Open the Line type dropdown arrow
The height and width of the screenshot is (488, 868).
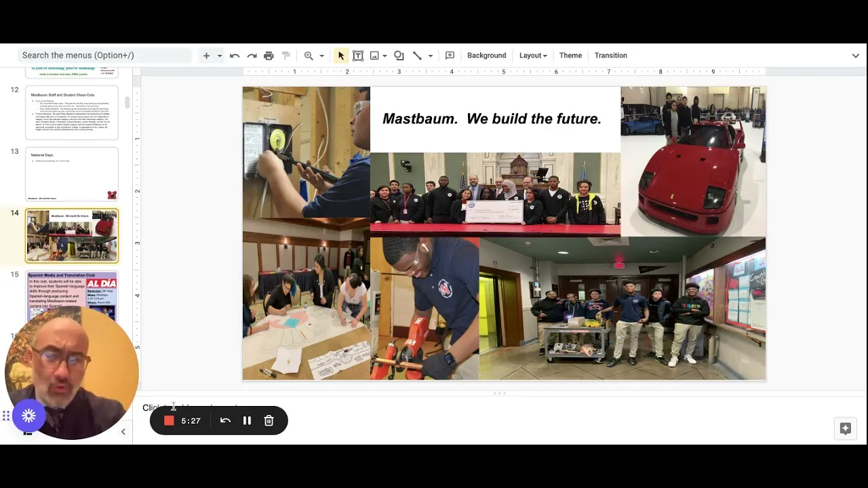click(430, 56)
